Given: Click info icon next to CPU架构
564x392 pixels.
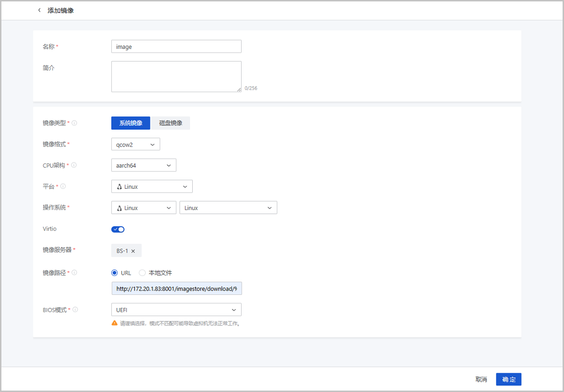Looking at the screenshot, I should 74,165.
